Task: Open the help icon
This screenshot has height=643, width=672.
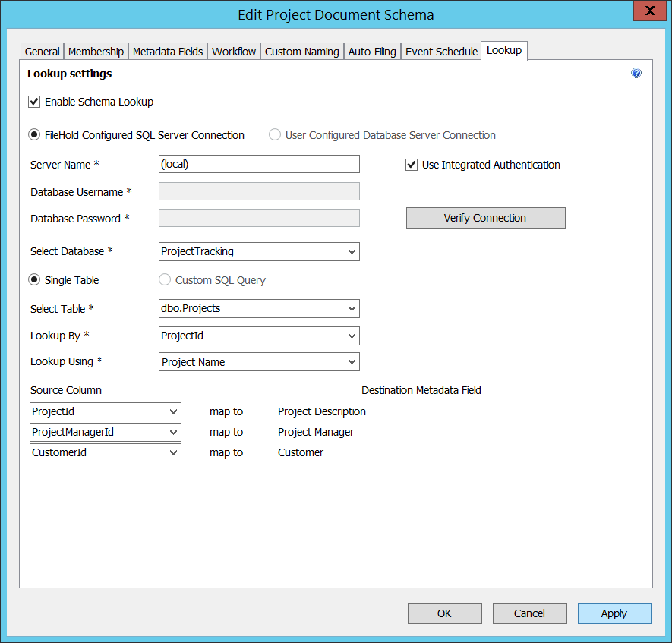Action: pyautogui.click(x=636, y=73)
